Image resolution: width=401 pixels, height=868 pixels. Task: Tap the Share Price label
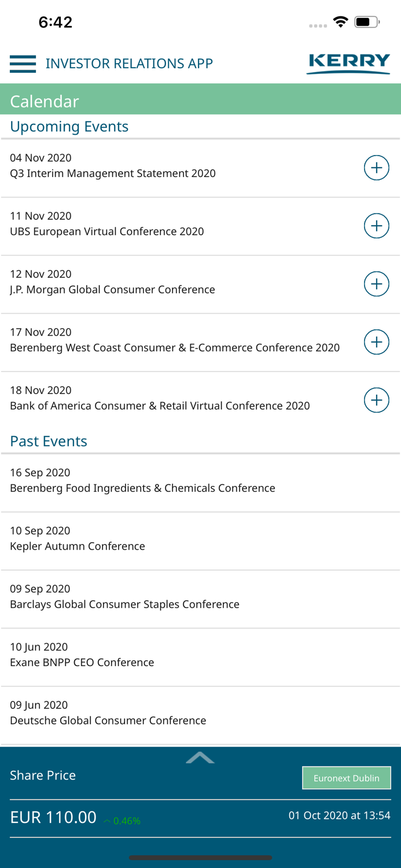(x=43, y=775)
